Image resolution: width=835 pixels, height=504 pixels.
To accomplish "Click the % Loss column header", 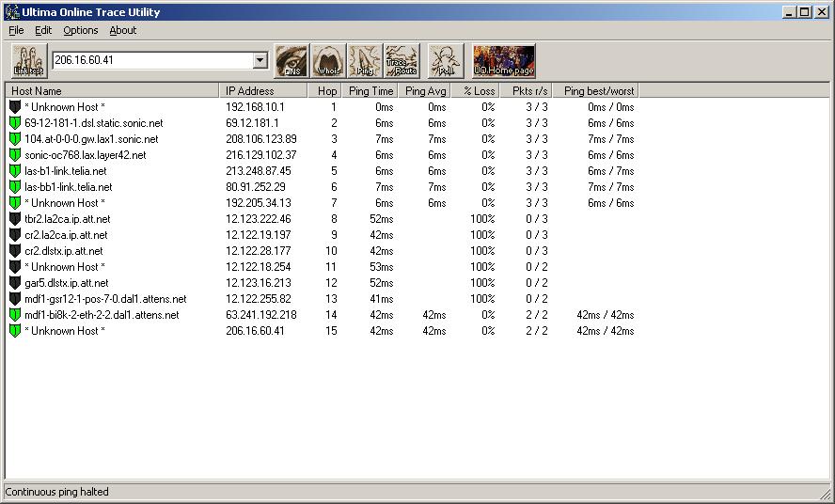I will pos(476,91).
